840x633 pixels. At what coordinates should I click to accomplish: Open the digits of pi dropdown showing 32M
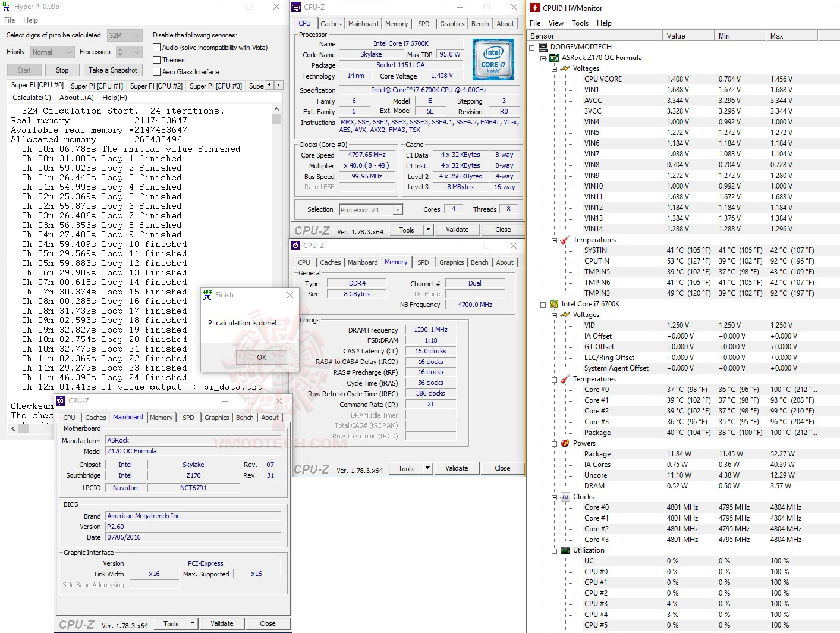[125, 36]
